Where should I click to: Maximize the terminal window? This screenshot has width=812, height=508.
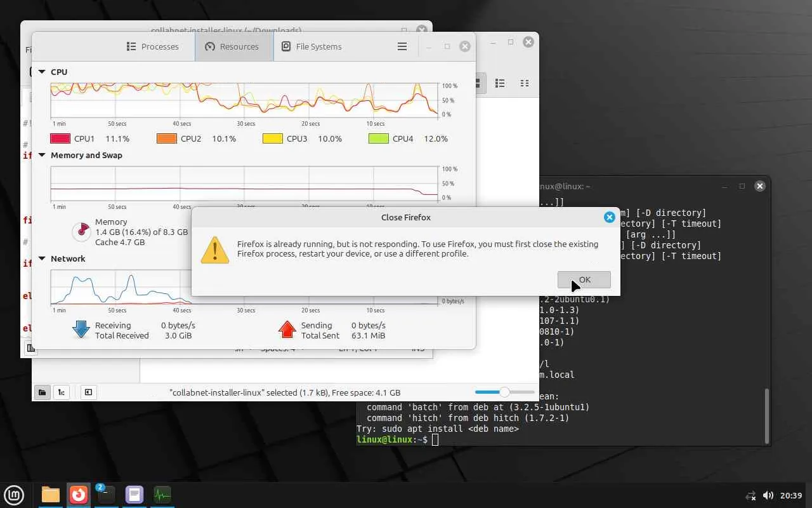tap(742, 186)
